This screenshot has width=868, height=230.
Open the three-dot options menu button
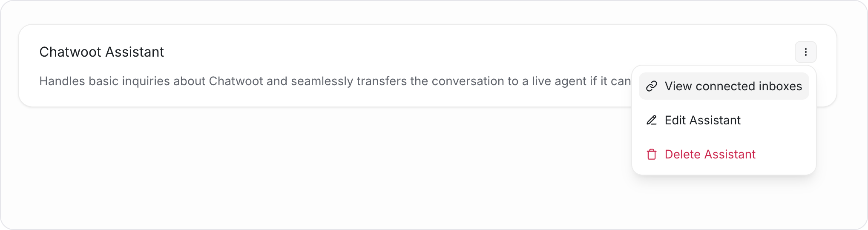click(x=805, y=52)
